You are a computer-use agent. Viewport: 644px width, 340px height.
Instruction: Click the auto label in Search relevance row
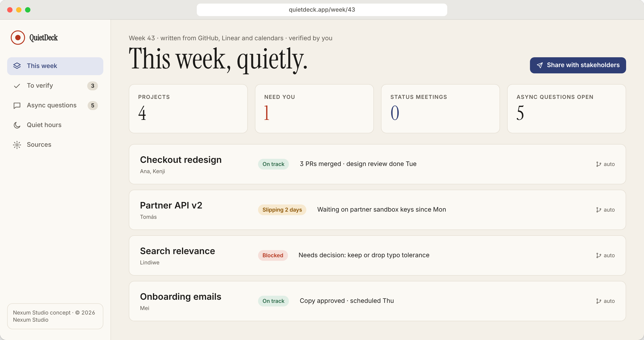click(x=609, y=255)
